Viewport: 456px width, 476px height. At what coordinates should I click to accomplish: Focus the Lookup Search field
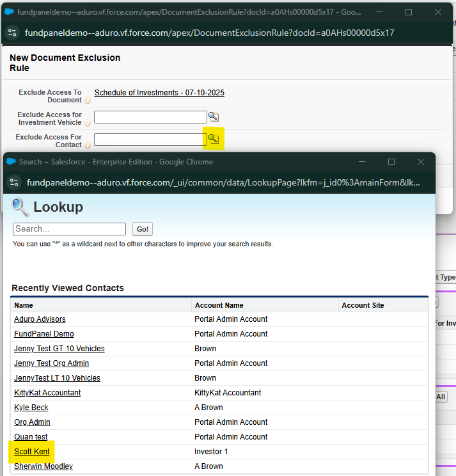click(69, 229)
